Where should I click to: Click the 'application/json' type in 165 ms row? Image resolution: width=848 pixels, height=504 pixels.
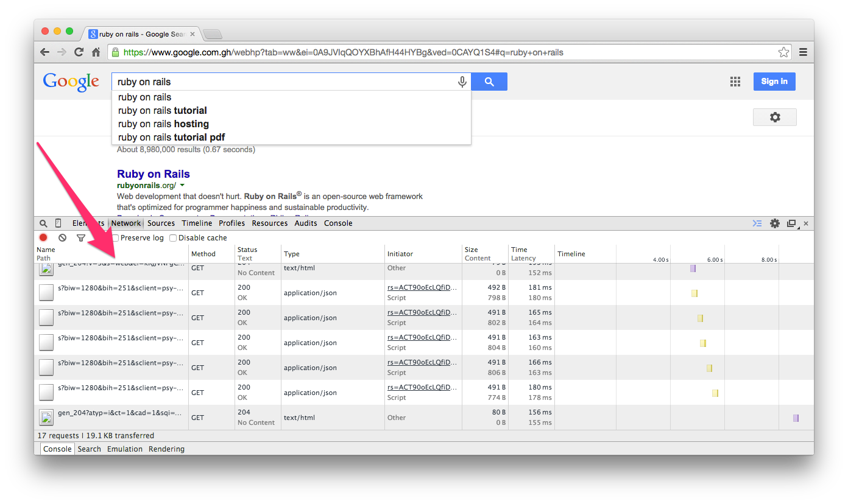coord(310,318)
